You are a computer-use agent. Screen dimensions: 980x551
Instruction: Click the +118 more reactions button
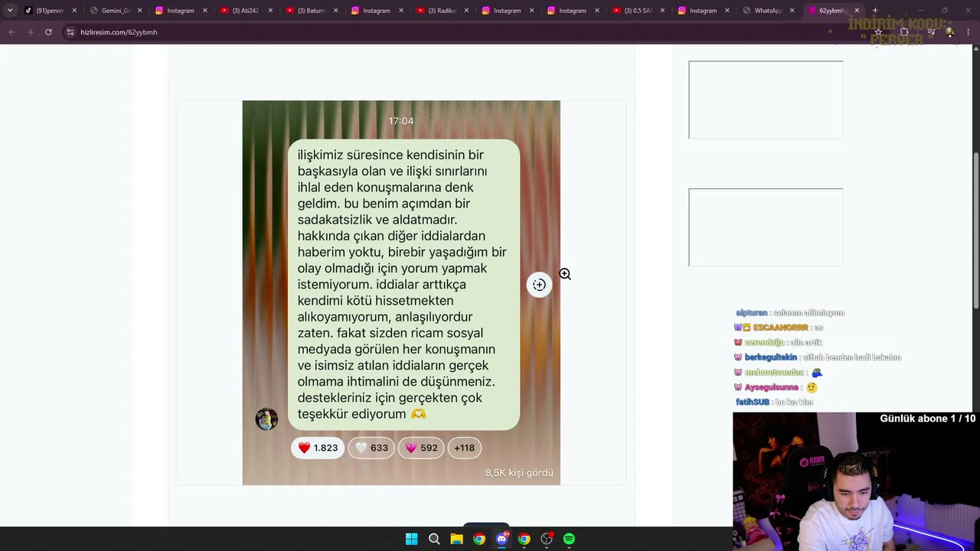click(464, 448)
